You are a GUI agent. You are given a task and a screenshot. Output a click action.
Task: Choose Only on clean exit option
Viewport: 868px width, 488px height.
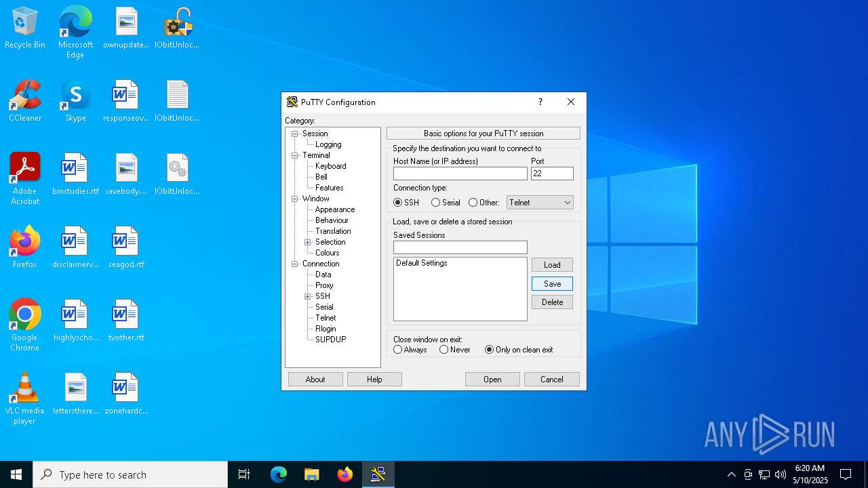(489, 350)
